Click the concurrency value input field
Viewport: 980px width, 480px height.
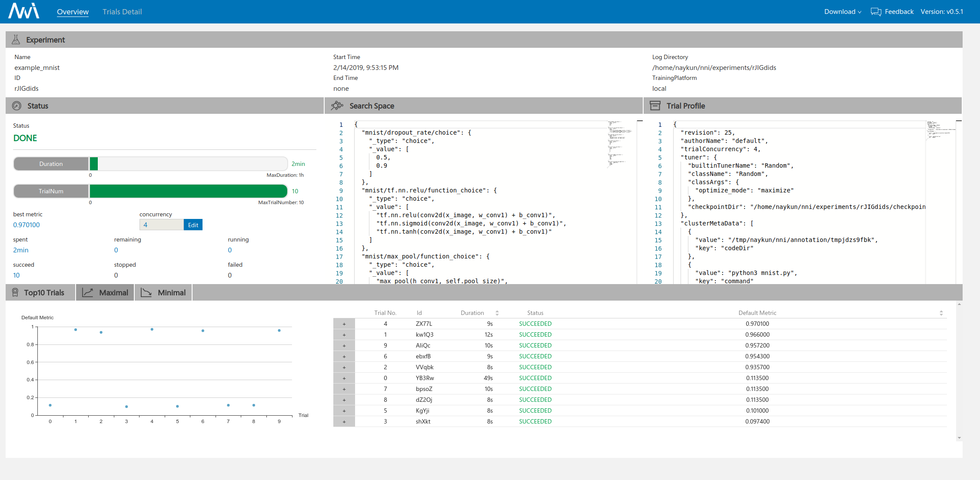coord(161,225)
